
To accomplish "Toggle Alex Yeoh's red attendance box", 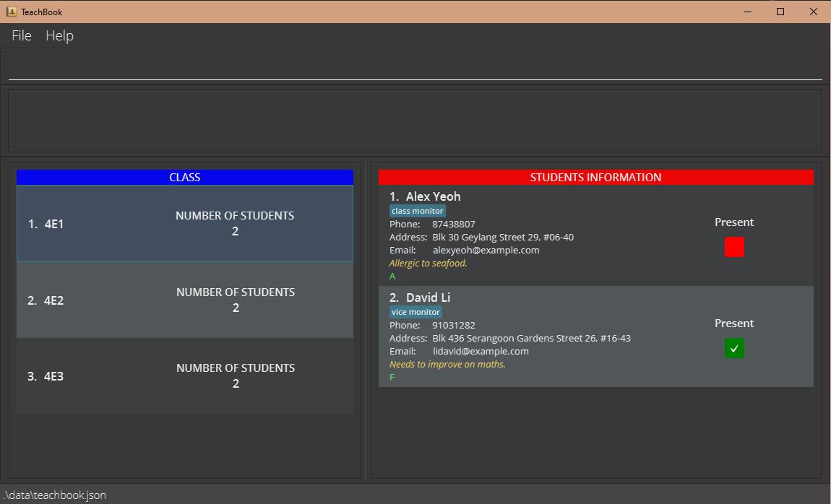I will click(x=734, y=247).
